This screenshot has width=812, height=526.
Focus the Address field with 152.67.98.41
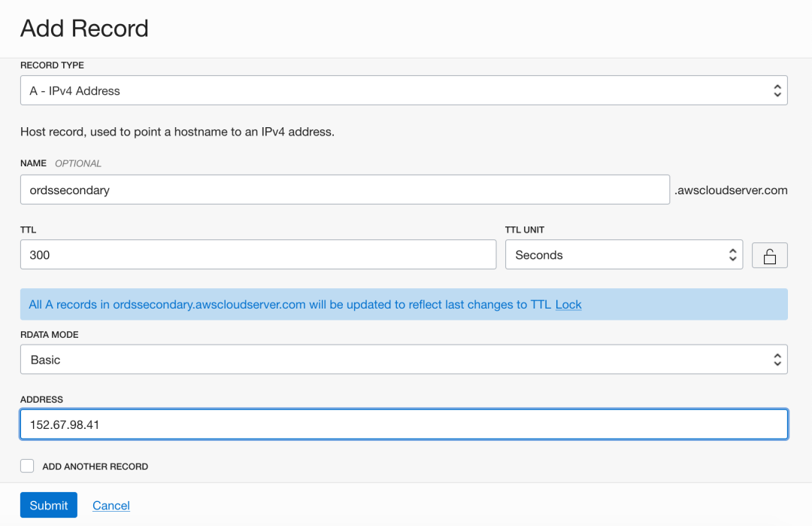pyautogui.click(x=403, y=424)
